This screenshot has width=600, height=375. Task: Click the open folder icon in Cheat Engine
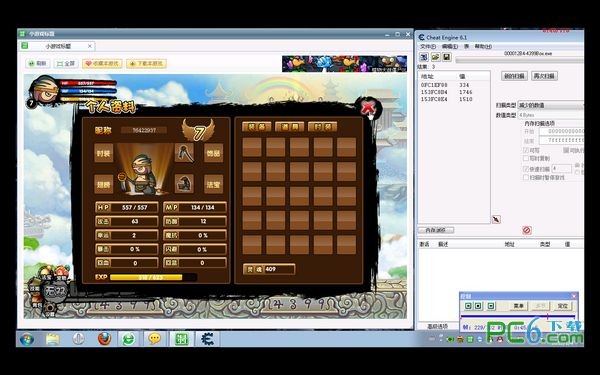pyautogui.click(x=435, y=57)
